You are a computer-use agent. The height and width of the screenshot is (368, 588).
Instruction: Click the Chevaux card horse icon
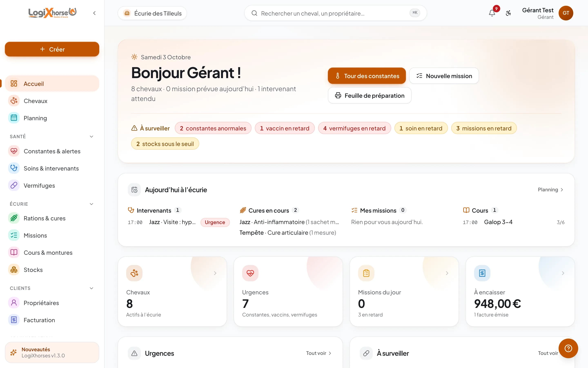click(134, 273)
